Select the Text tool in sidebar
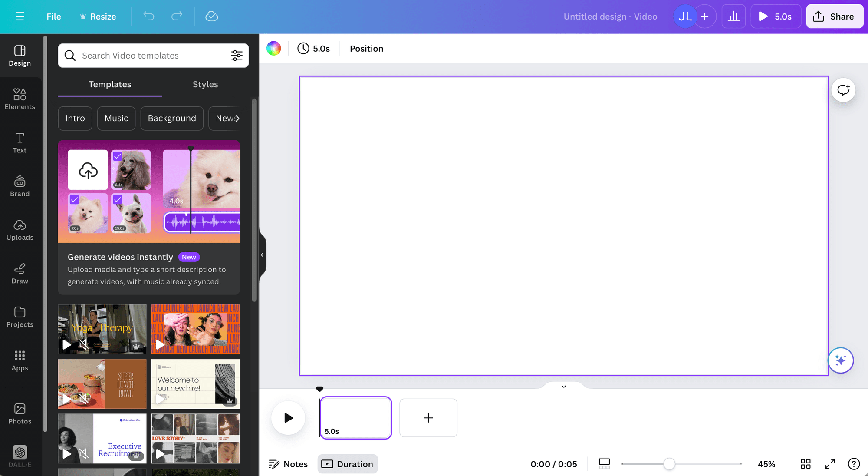 point(20,142)
